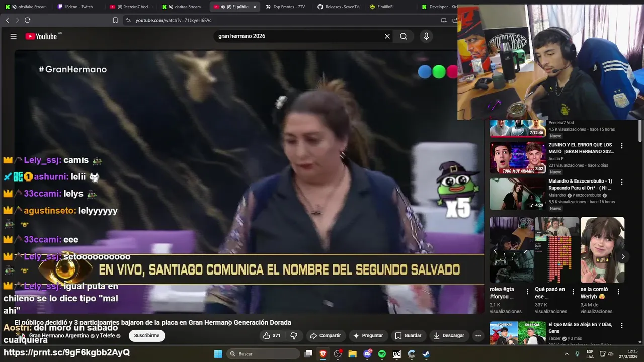Open options for 'se la comió Werlyb' short

[618, 292]
